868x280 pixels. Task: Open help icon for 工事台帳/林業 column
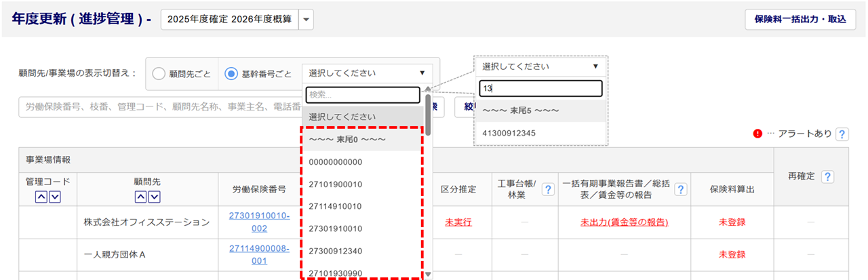point(547,191)
